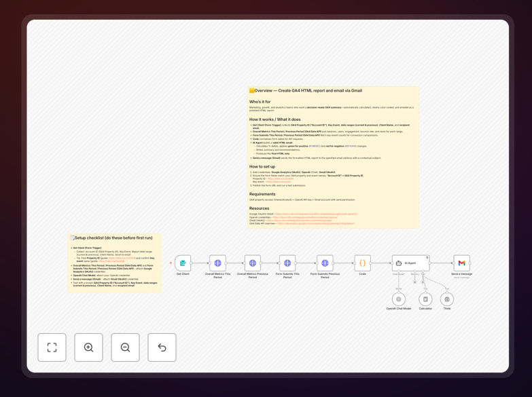The height and width of the screenshot is (397, 532).
Task: Open the Overall Metrics This Period node
Action: click(x=218, y=263)
